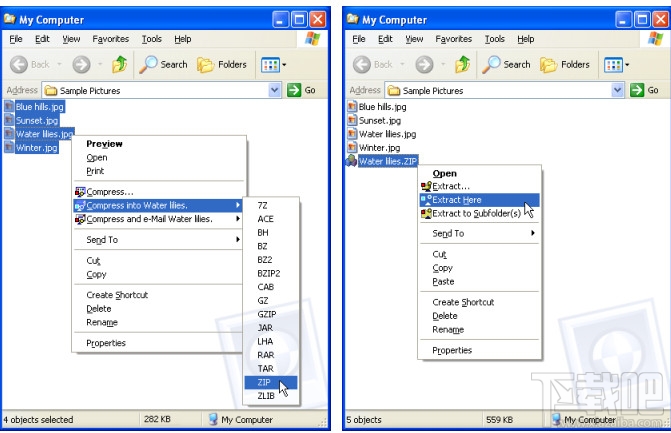Click Sunset.jpg file icon in right window
This screenshot has height=433, width=671.
(x=352, y=120)
